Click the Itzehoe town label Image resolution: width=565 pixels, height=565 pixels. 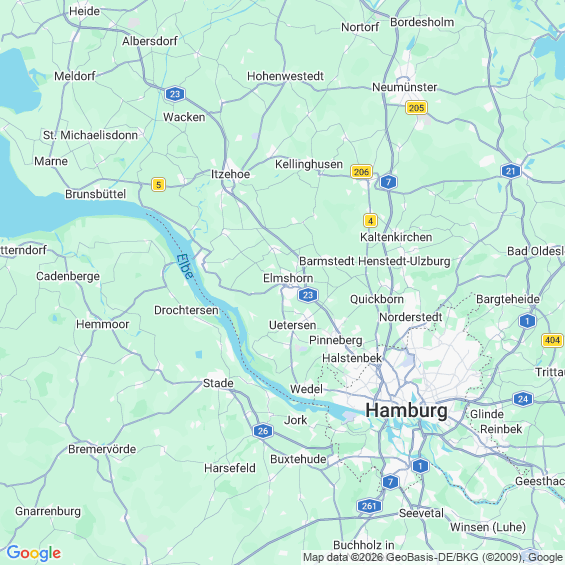230,174
